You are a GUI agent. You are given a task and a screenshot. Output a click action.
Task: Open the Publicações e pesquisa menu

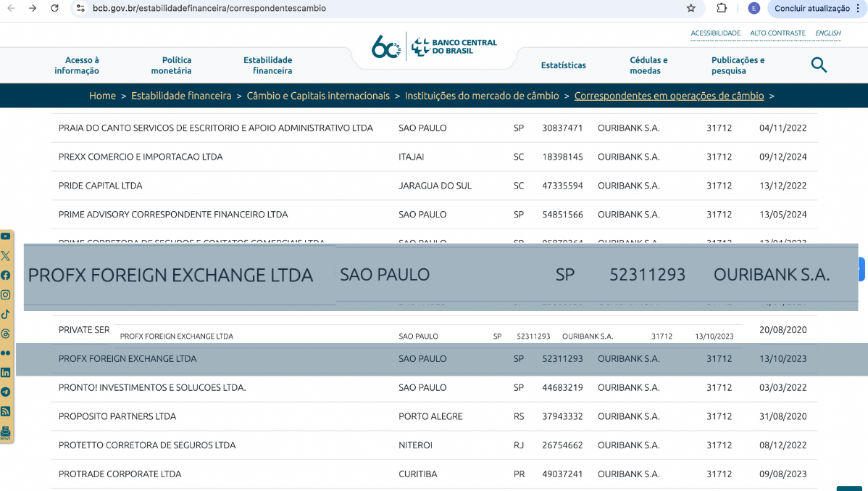[738, 65]
